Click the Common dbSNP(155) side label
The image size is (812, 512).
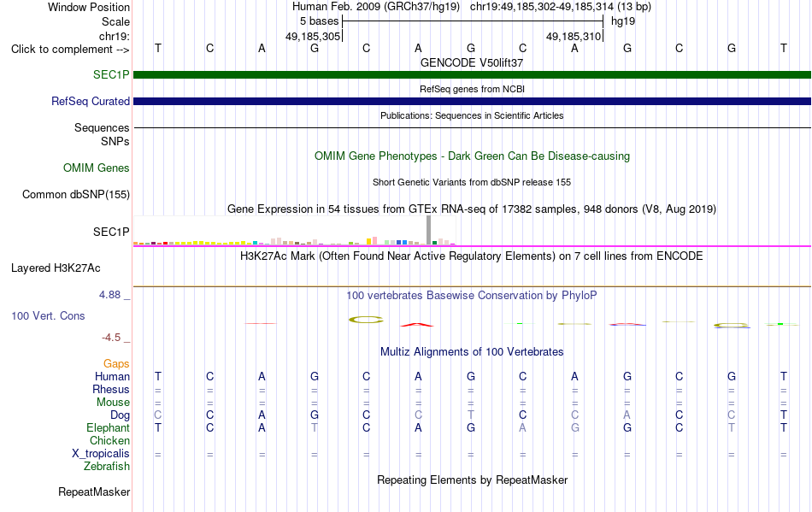coord(76,195)
